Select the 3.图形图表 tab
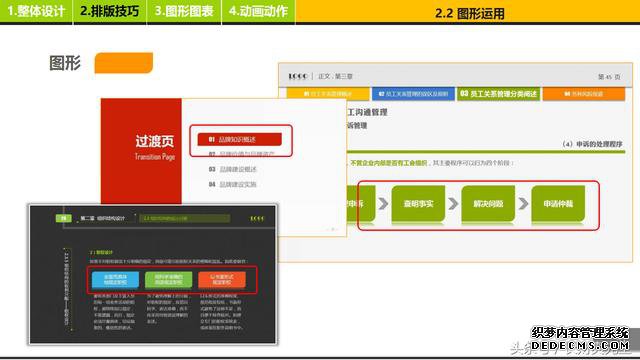This screenshot has height=360, width=640. coord(184,11)
